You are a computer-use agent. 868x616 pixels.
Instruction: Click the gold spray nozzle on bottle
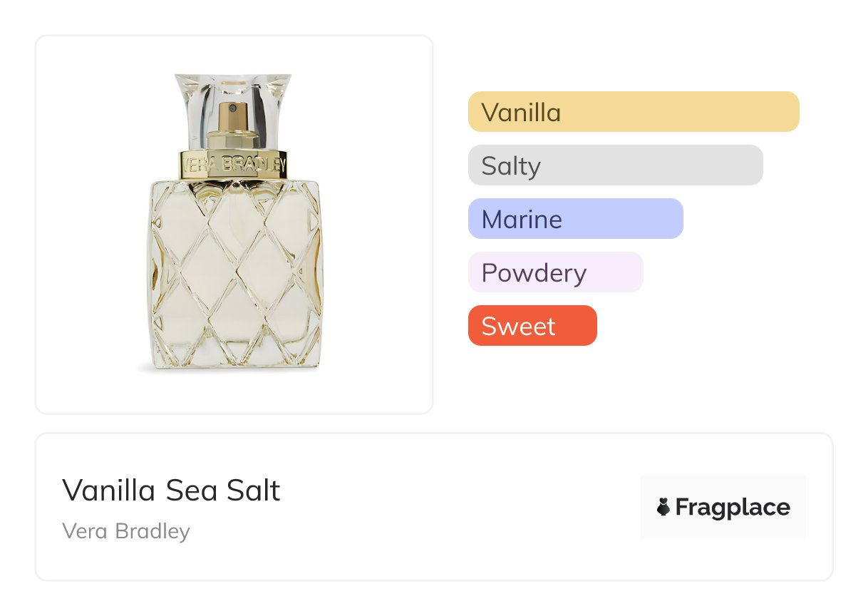pos(232,116)
